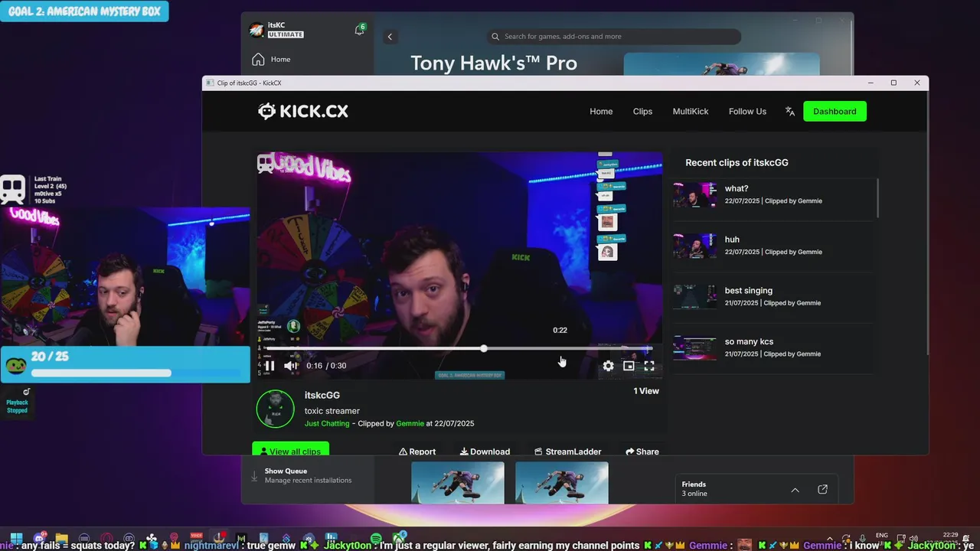The height and width of the screenshot is (551, 980).
Task: Open the 'so many kcs' clip thumbnail
Action: pyautogui.click(x=695, y=348)
